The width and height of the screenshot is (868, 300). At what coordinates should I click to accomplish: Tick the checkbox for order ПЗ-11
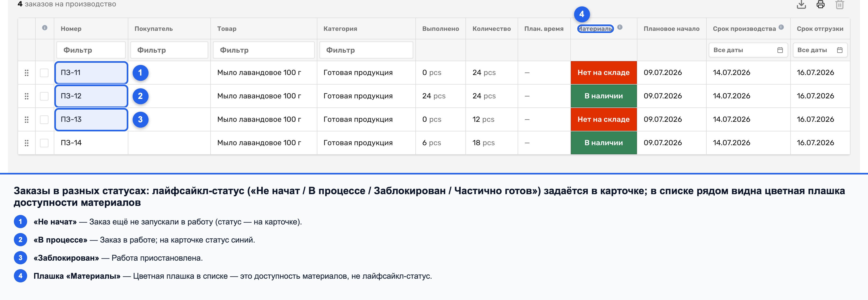tap(44, 73)
